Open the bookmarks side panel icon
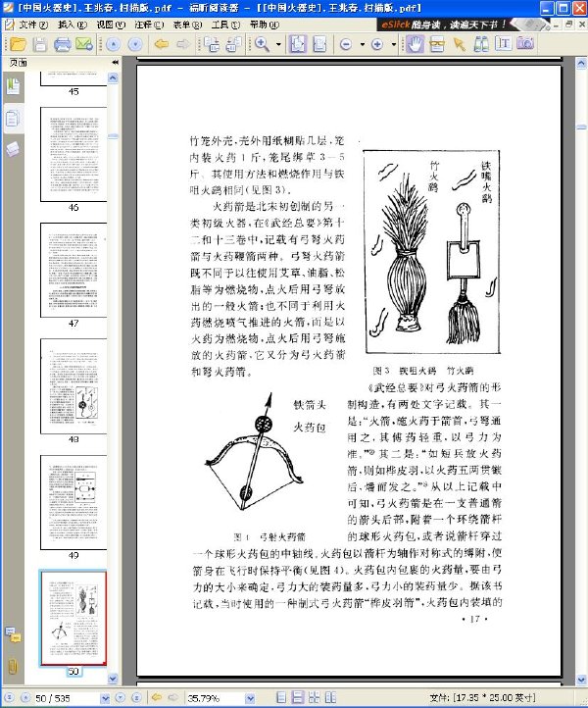588x708 pixels. (x=13, y=86)
